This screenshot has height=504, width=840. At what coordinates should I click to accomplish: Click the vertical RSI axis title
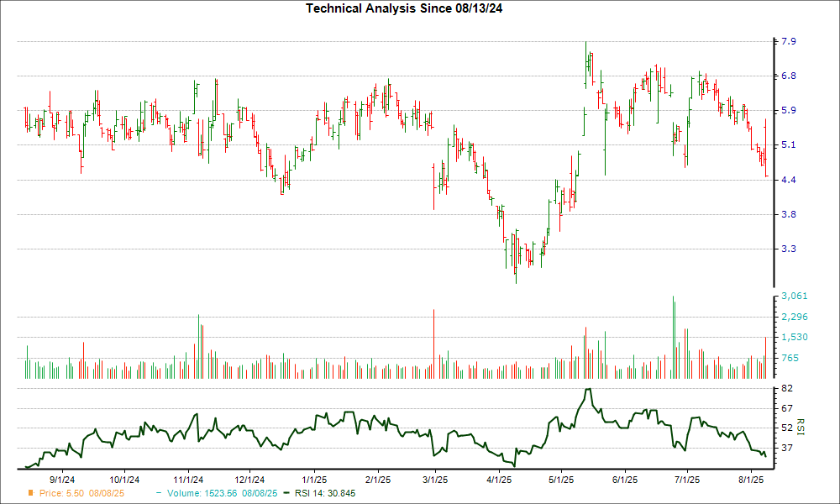click(801, 427)
